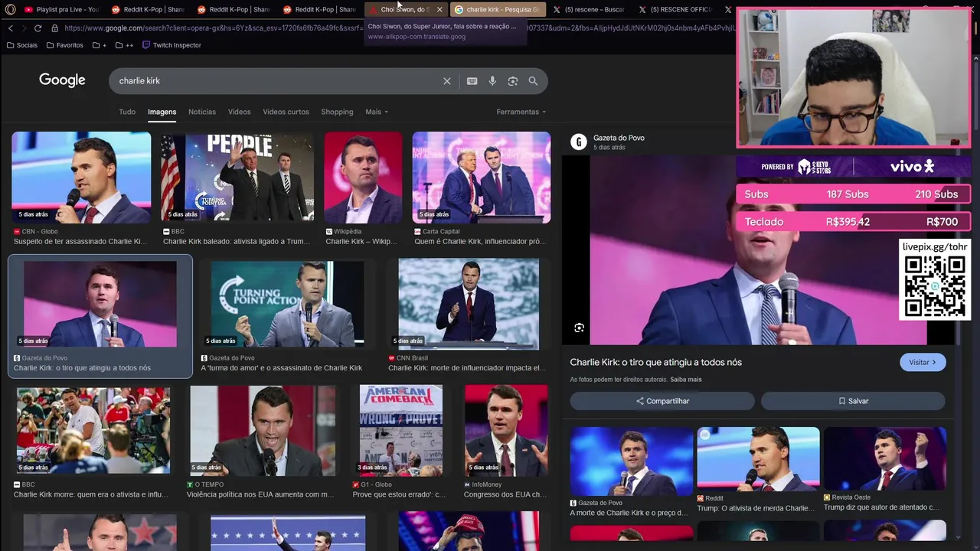
Task: Click Gazeta do Povo round logo in preview
Action: pyautogui.click(x=579, y=142)
